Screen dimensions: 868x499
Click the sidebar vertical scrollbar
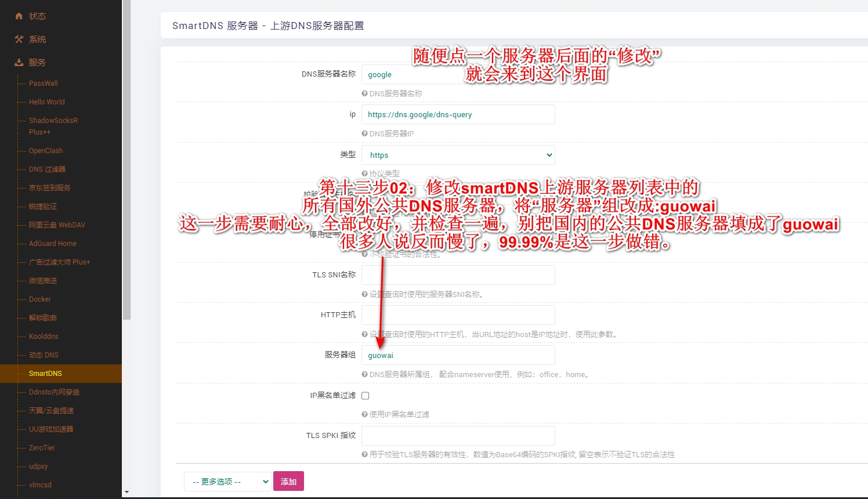coord(126,174)
